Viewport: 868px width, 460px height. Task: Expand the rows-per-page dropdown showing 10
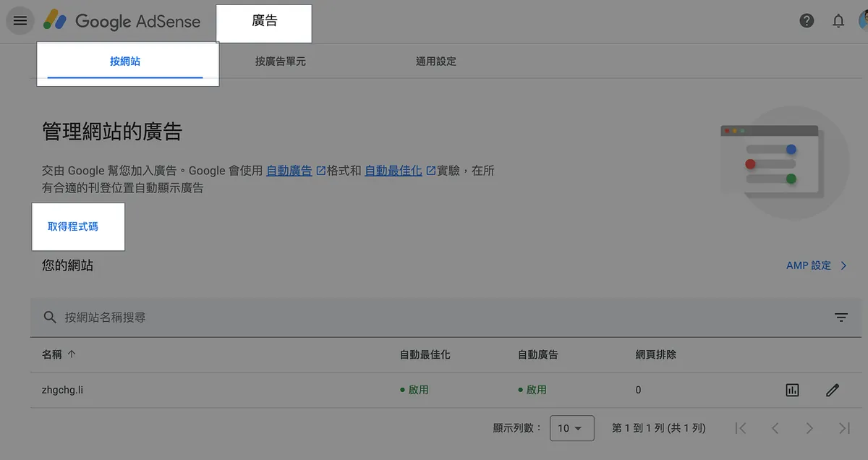point(571,428)
